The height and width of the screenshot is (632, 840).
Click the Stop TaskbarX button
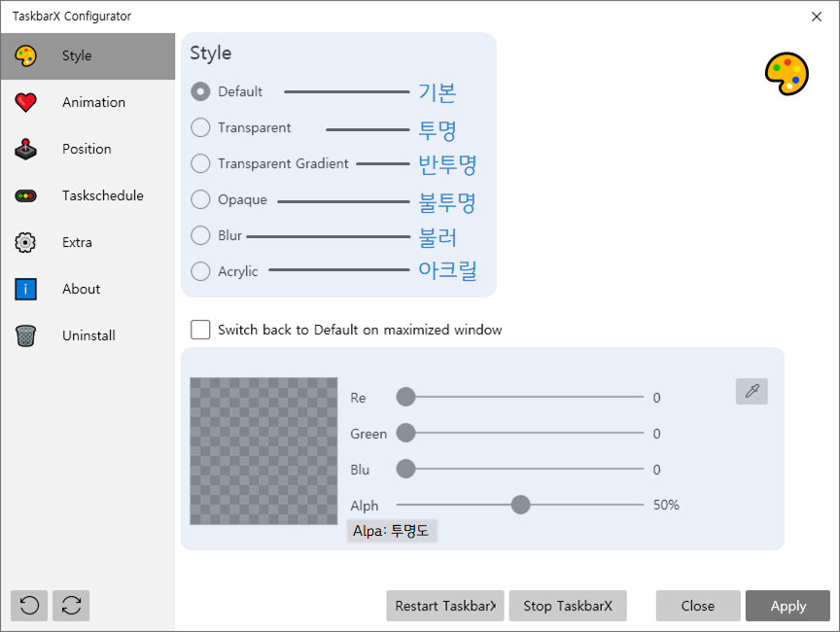pyautogui.click(x=568, y=606)
